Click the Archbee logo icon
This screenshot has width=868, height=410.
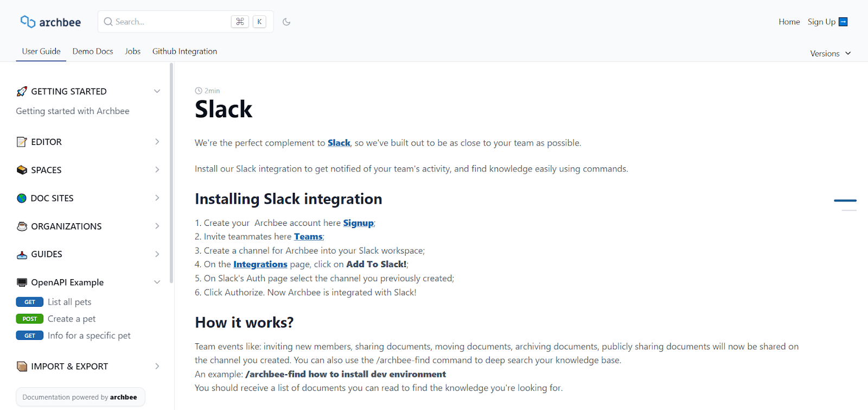click(28, 22)
